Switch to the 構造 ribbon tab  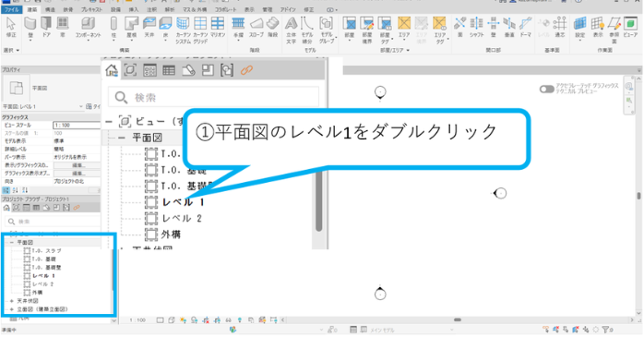click(x=50, y=9)
